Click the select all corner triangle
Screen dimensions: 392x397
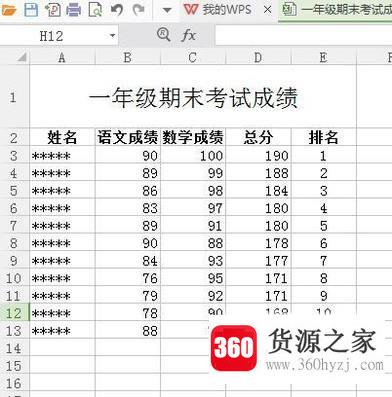click(21, 58)
